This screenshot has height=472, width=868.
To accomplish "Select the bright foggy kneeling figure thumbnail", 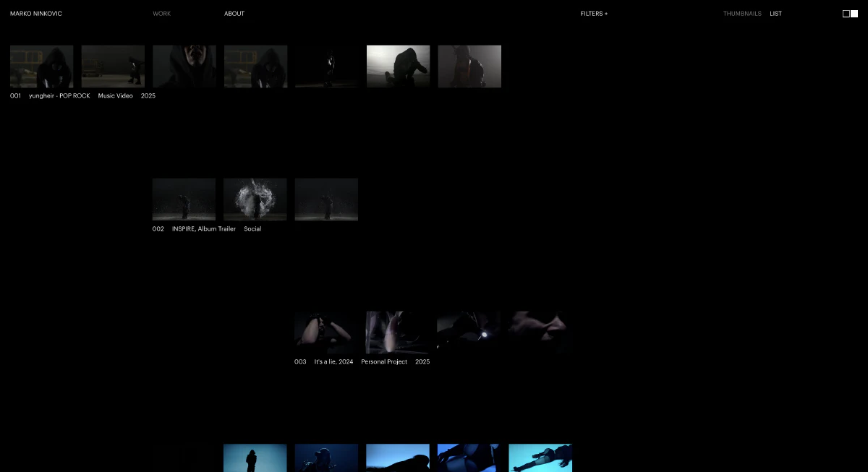I will tap(398, 66).
